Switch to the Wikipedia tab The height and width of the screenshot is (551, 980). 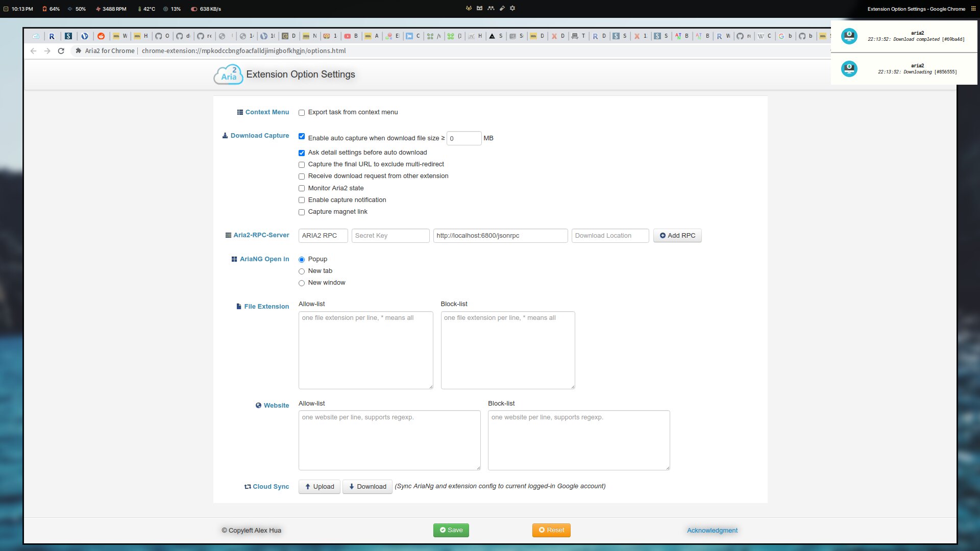[x=761, y=36]
